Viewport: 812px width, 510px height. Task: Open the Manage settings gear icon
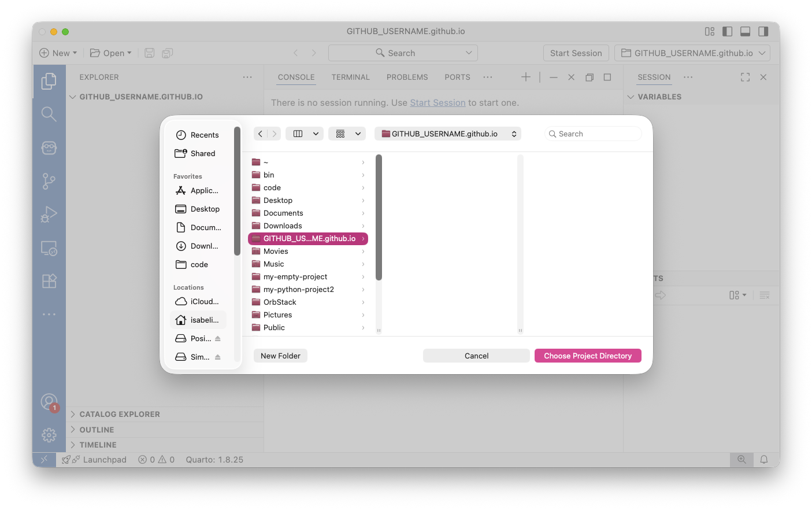49,435
